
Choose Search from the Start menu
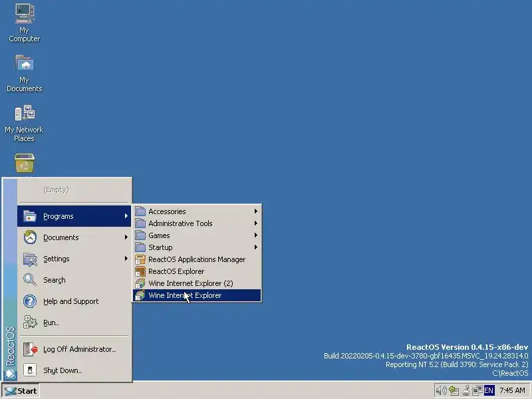point(74,280)
